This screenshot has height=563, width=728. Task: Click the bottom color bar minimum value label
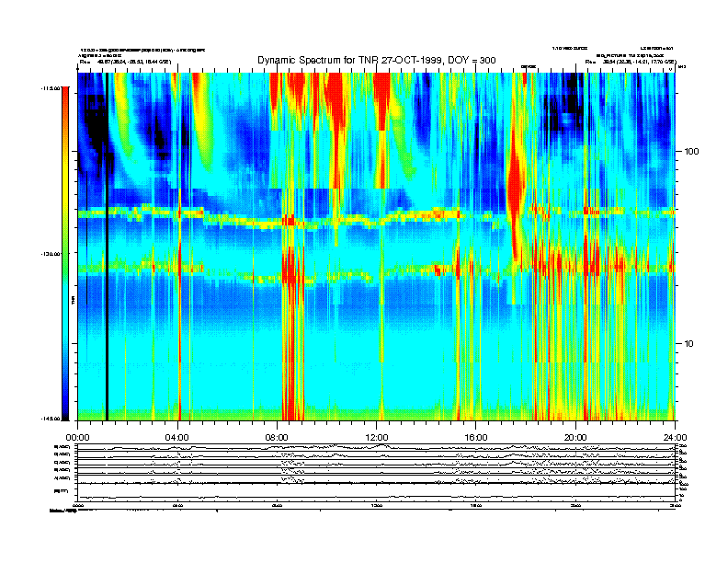point(51,419)
